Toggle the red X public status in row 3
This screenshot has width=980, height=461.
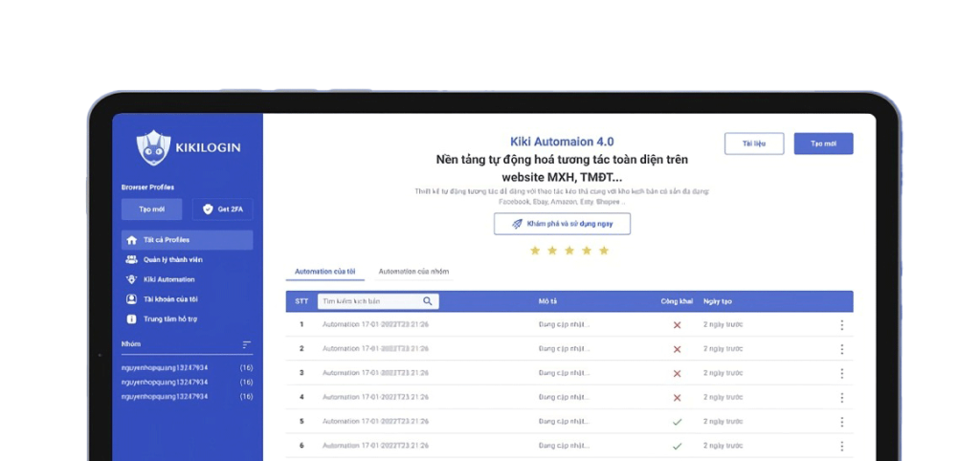click(677, 374)
